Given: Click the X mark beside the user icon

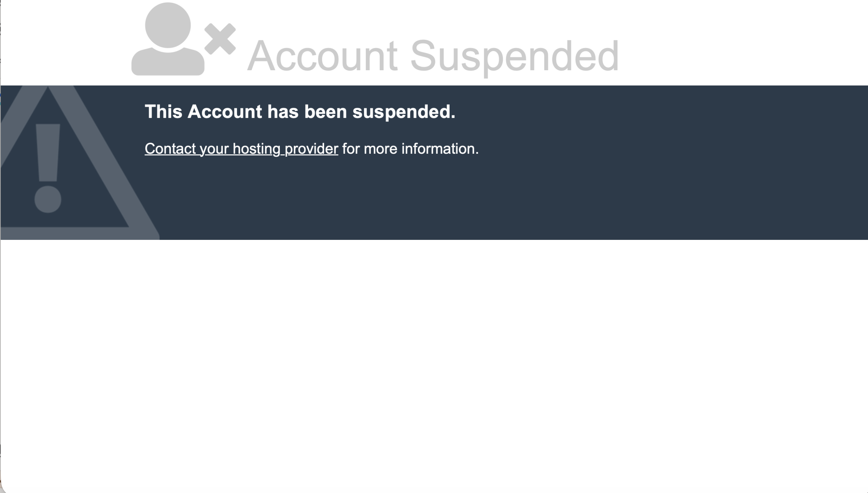Looking at the screenshot, I should click(x=220, y=39).
